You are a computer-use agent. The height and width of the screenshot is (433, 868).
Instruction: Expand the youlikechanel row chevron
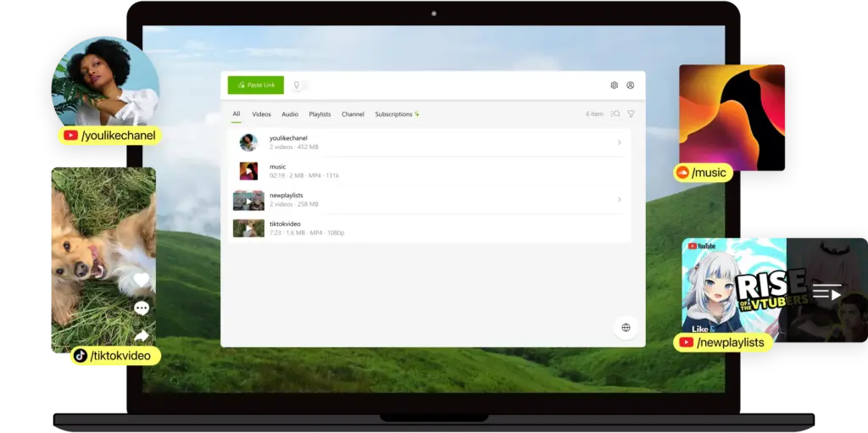coord(620,142)
